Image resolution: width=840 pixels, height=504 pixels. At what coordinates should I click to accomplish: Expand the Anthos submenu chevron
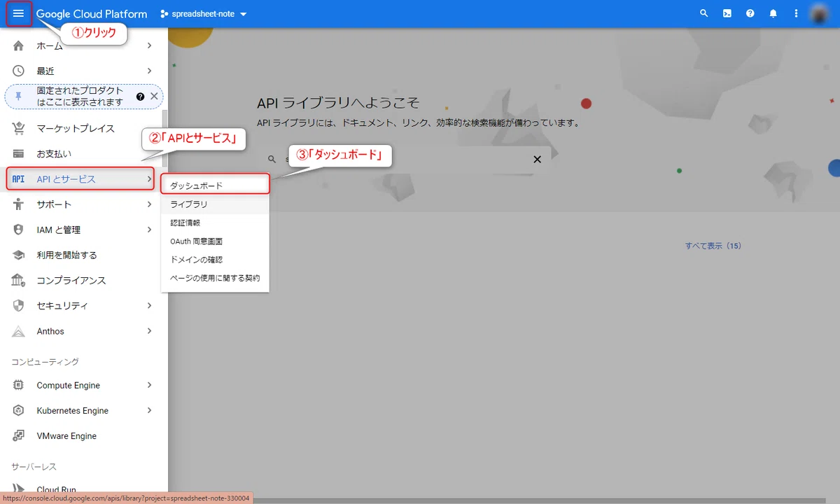pyautogui.click(x=149, y=331)
